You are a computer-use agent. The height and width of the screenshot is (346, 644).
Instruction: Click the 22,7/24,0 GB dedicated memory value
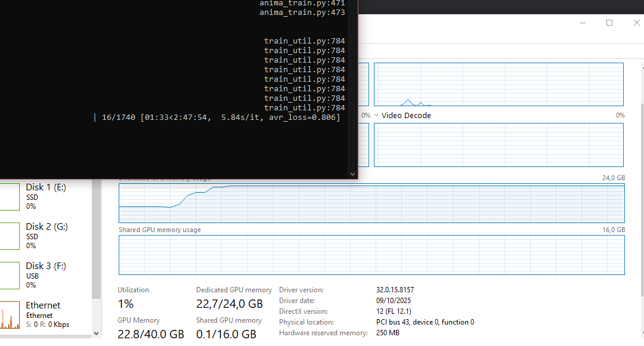229,304
